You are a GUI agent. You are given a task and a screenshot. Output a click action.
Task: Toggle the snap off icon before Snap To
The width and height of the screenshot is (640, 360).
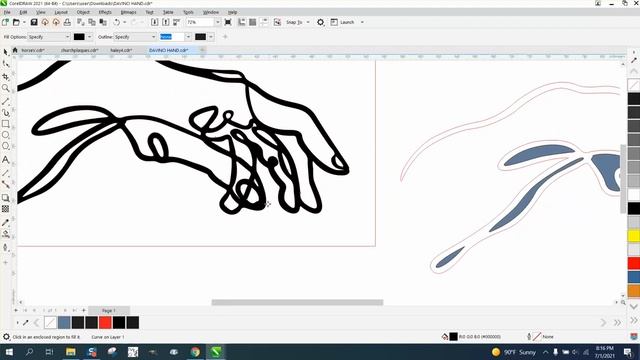click(x=277, y=22)
